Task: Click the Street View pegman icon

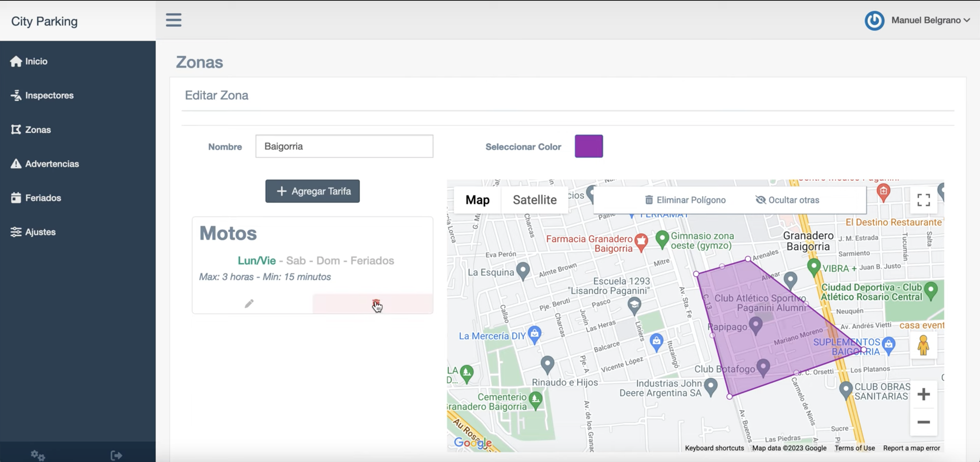Action: click(x=923, y=345)
